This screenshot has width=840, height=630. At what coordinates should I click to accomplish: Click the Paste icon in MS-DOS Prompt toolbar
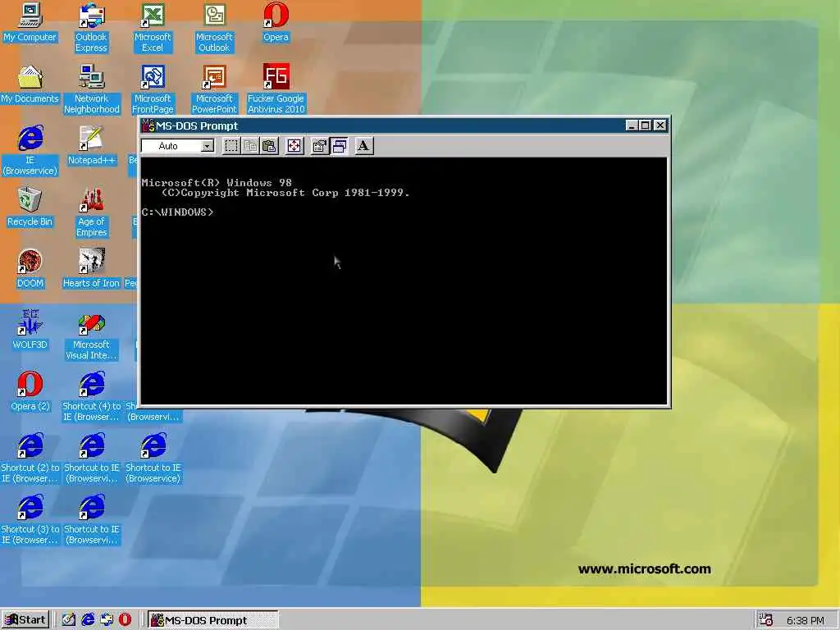269,146
